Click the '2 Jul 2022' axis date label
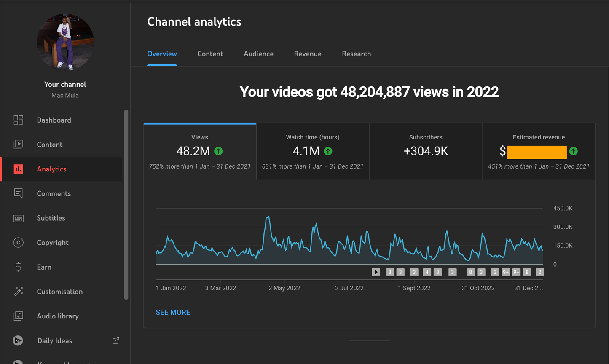 (349, 288)
